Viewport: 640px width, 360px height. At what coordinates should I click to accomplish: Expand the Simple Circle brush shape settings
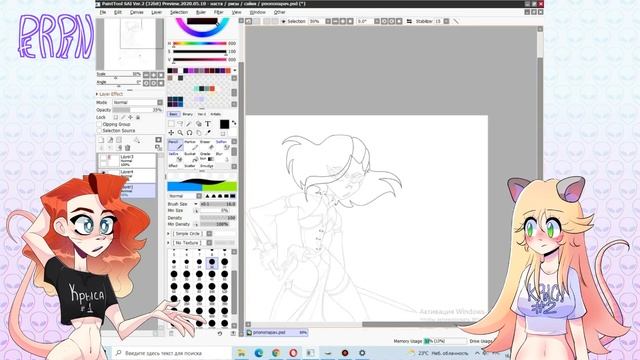(x=169, y=233)
